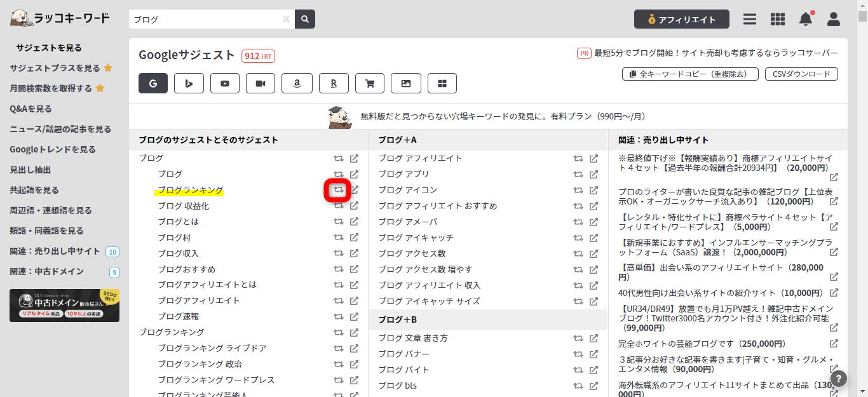
Task: Open 共起語を見る in the sidebar
Action: (34, 190)
